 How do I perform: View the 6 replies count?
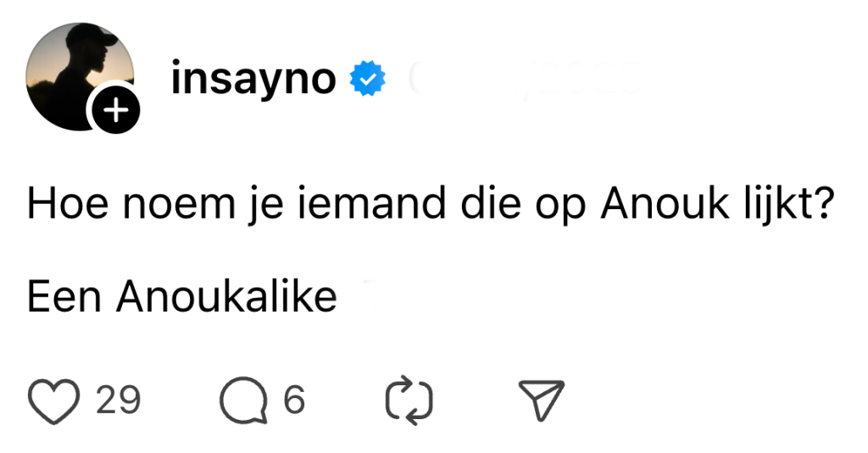[294, 400]
